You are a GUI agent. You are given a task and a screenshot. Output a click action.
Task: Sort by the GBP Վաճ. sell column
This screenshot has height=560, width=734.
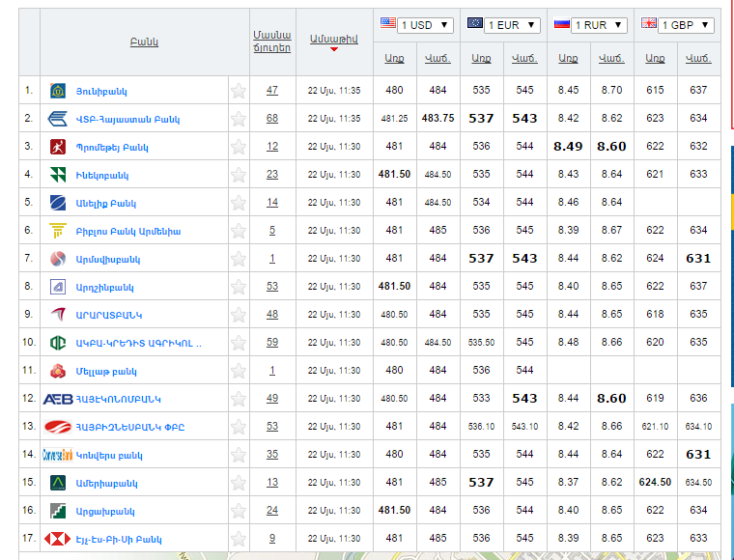click(x=698, y=59)
